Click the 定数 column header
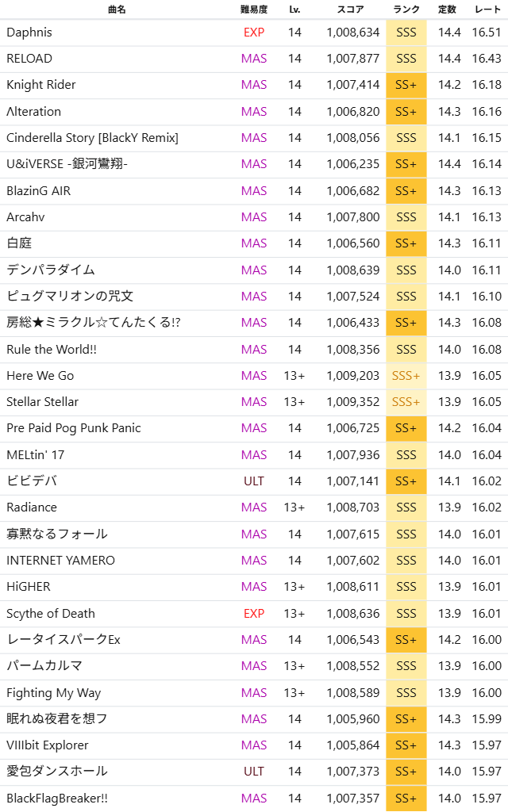This screenshot has width=508, height=812. 448,10
